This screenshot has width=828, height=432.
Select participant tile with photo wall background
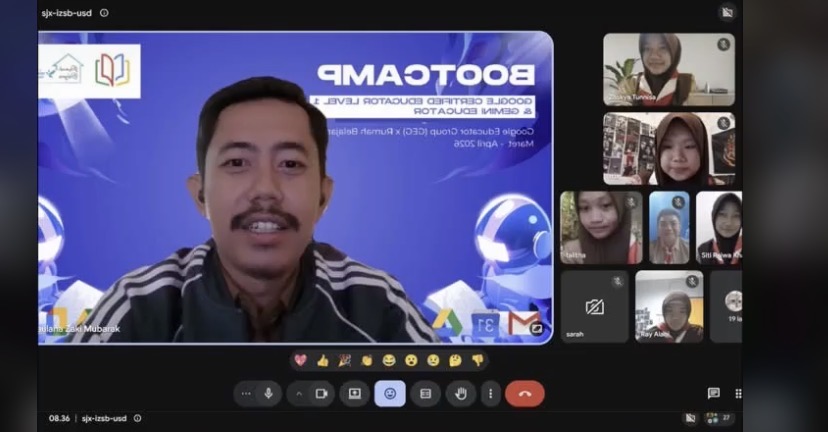669,148
